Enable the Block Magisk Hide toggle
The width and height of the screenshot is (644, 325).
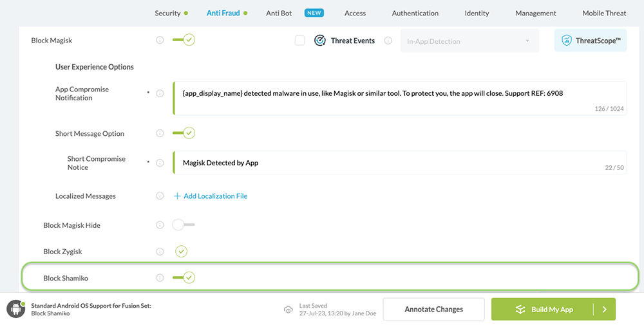[x=184, y=225]
